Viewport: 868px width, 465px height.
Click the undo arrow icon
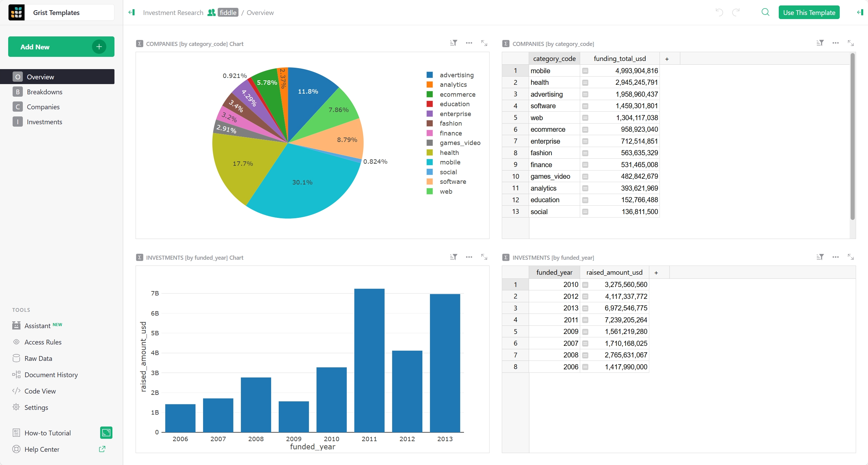click(x=719, y=13)
